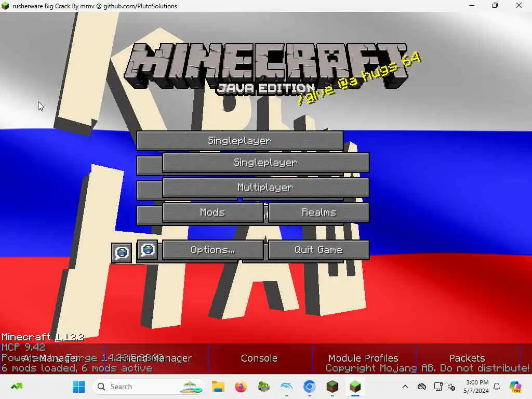Open the Options... screen
The height and width of the screenshot is (399, 532).
[x=212, y=250]
